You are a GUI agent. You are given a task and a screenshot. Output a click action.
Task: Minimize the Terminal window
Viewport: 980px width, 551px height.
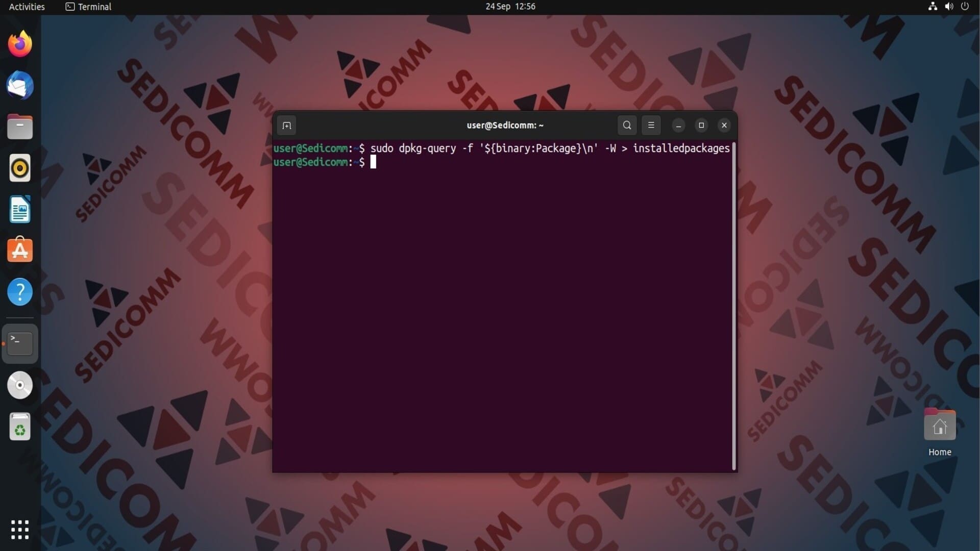pyautogui.click(x=678, y=126)
